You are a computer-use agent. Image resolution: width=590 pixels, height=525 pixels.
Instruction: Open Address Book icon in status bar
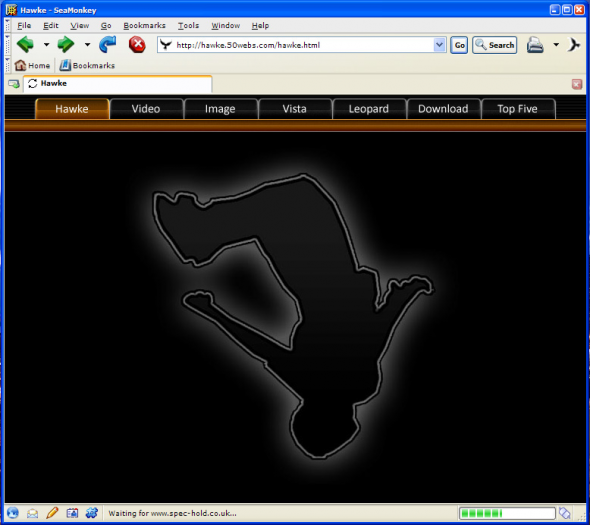tap(72, 513)
